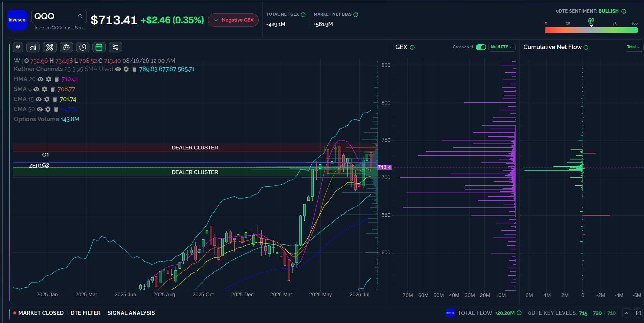Click the info icon next to Market Net Bias

coord(356,15)
